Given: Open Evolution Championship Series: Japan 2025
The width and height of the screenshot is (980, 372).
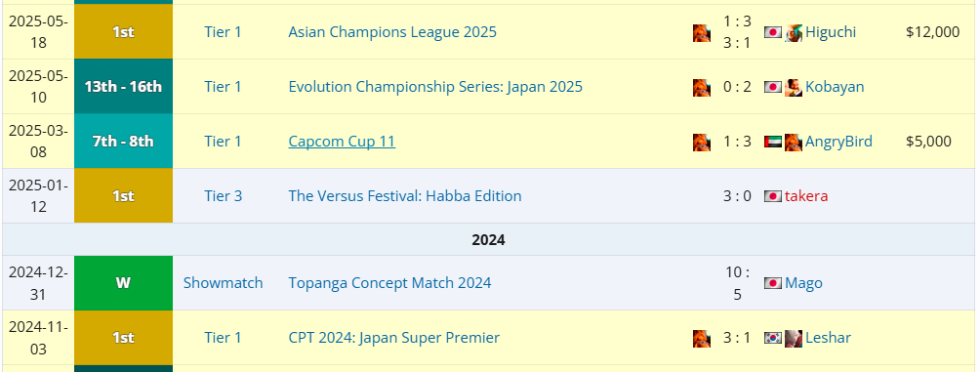Looking at the screenshot, I should point(435,86).
